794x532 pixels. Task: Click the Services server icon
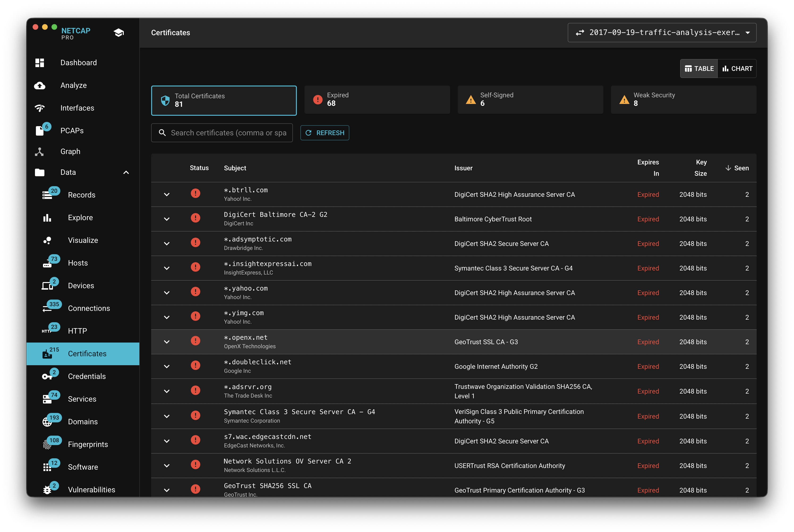point(47,399)
